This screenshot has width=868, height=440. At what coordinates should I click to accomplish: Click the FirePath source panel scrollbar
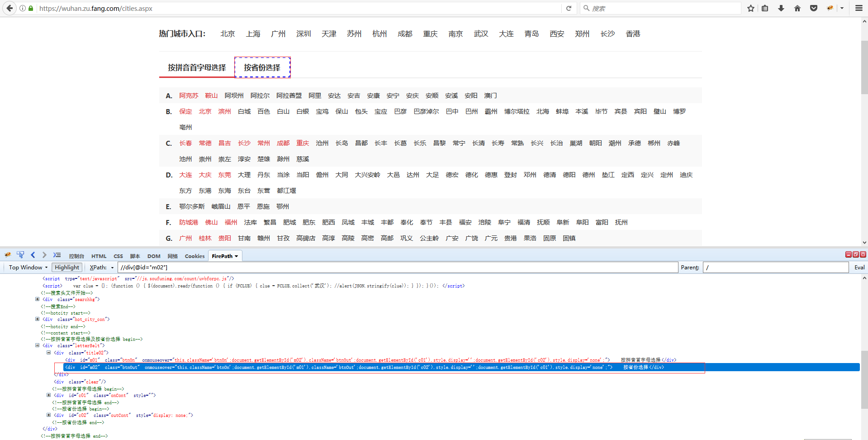point(864,380)
